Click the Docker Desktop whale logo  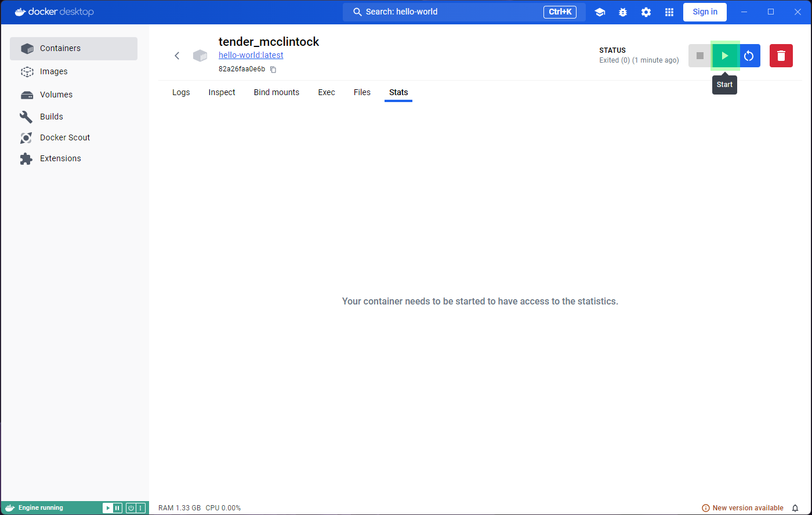pyautogui.click(x=55, y=12)
